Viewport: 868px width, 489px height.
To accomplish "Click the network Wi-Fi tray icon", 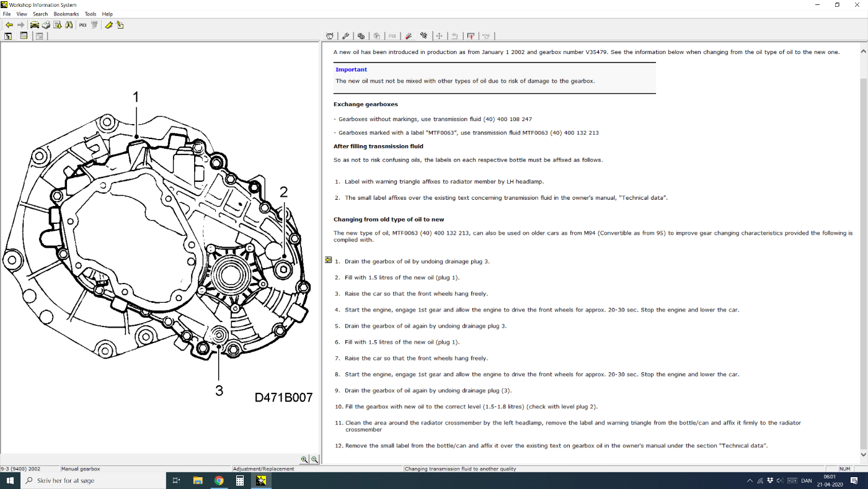I will click(760, 480).
